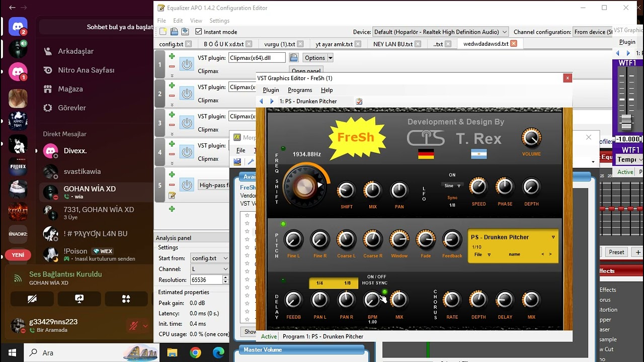Click the save icon in Equalizer APO toolbar
This screenshot has height=362, width=644.
coord(185,32)
